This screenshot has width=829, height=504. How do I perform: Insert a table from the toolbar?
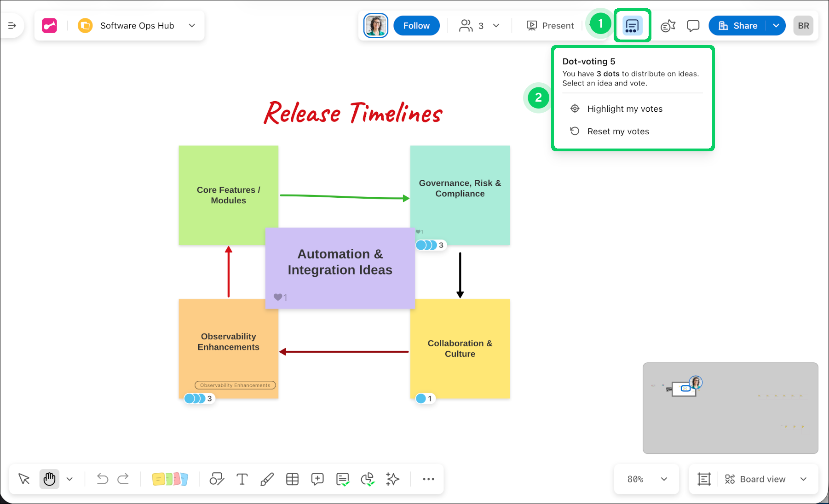click(292, 479)
